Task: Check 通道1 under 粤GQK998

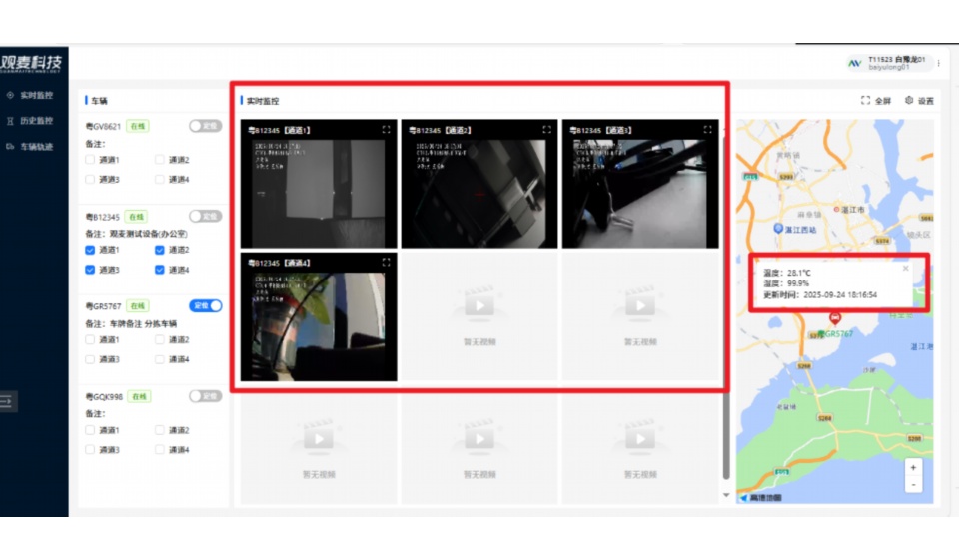Action: (x=91, y=430)
